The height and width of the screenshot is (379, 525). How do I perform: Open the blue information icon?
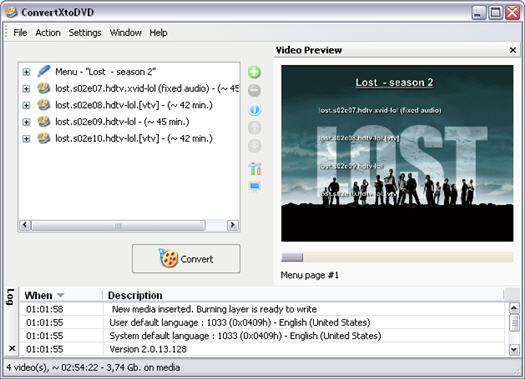click(254, 109)
